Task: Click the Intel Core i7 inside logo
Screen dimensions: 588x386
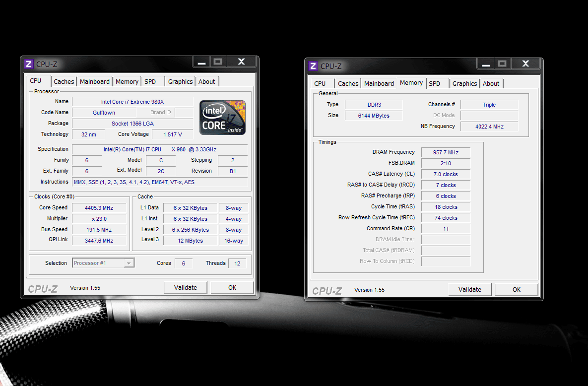Action: 222,118
